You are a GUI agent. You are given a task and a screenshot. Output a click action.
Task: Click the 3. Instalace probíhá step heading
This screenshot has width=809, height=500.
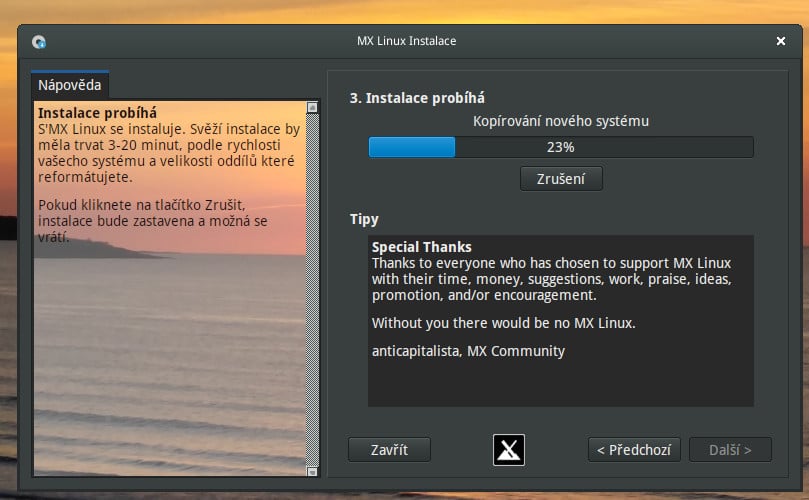click(417, 98)
